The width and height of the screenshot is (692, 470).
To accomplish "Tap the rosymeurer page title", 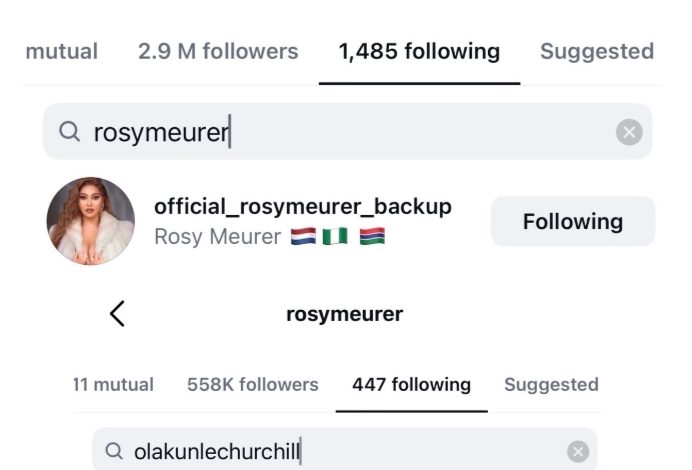I will pyautogui.click(x=344, y=314).
